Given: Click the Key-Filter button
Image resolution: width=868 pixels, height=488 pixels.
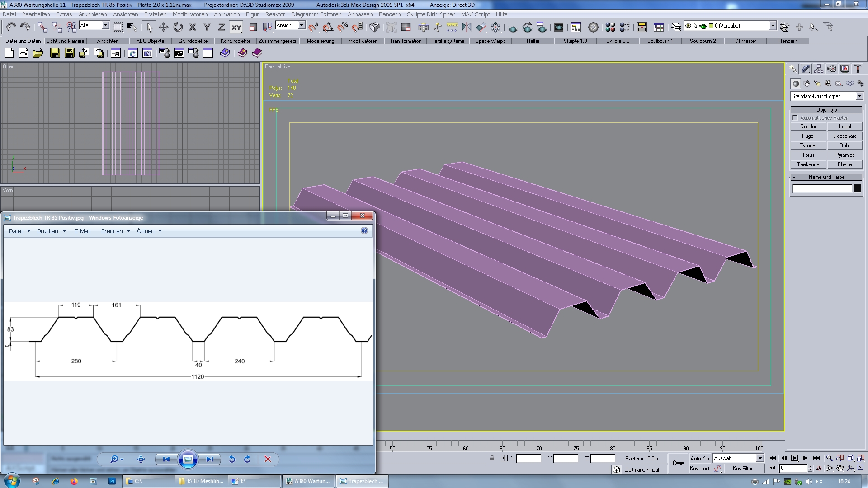Looking at the screenshot, I should point(744,469).
